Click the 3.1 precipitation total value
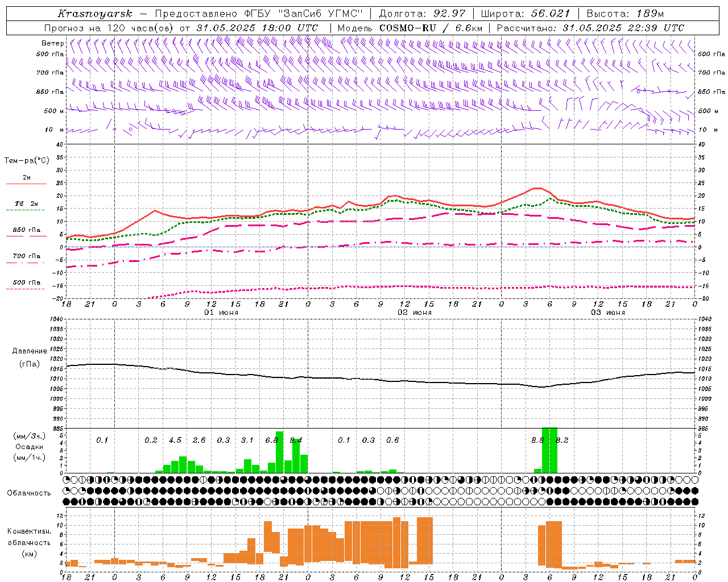Screen dimensions: 728x582 click(247, 440)
